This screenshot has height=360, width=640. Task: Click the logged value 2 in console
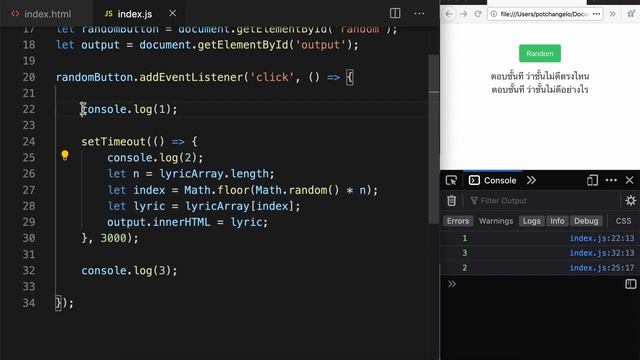(x=464, y=267)
